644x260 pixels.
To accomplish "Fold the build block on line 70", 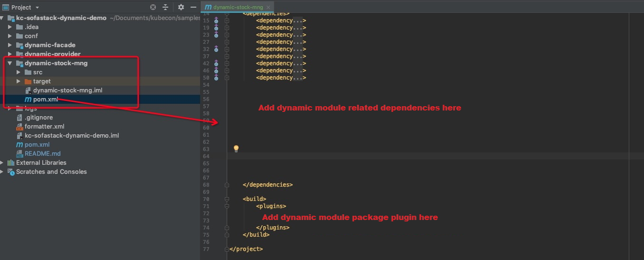I will 227,199.
